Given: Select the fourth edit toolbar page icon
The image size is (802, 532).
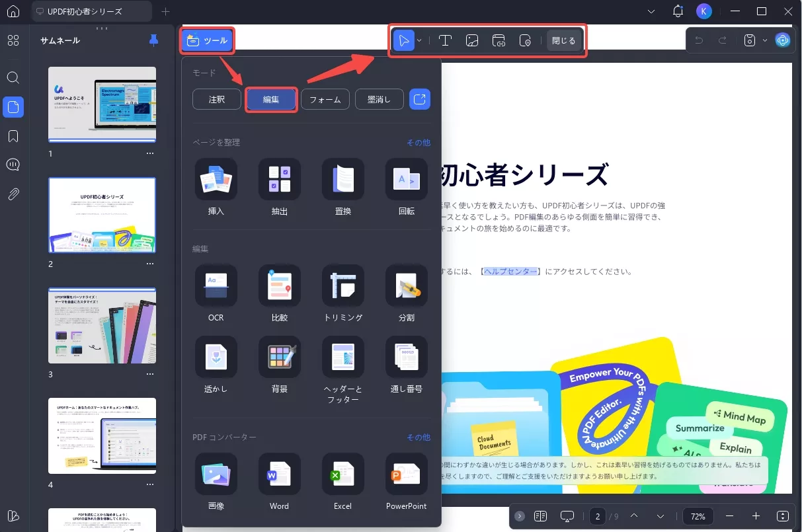Looking at the screenshot, I should tap(526, 40).
